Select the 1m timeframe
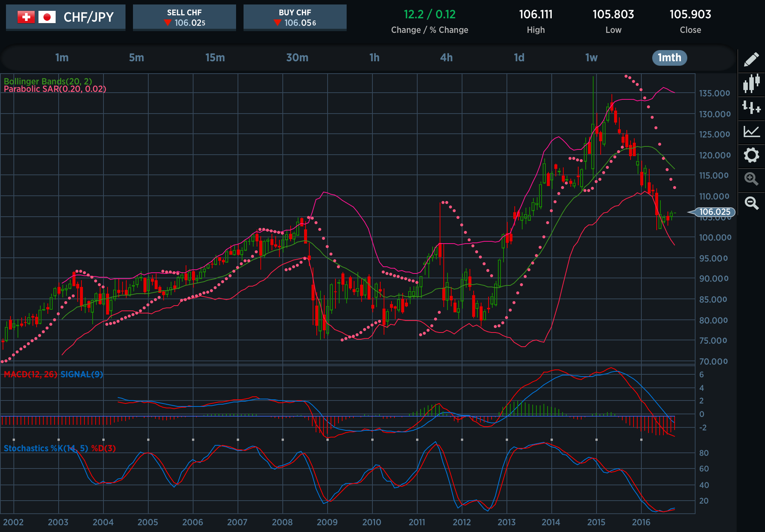Viewport: 765px width, 532px height. pos(62,58)
